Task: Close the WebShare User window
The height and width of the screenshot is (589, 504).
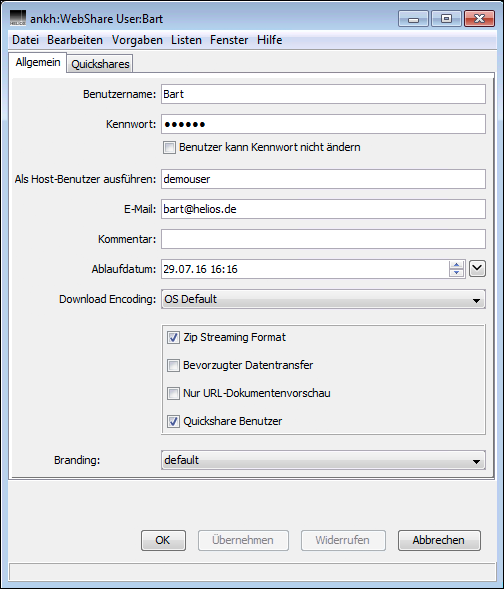Action: 479,19
